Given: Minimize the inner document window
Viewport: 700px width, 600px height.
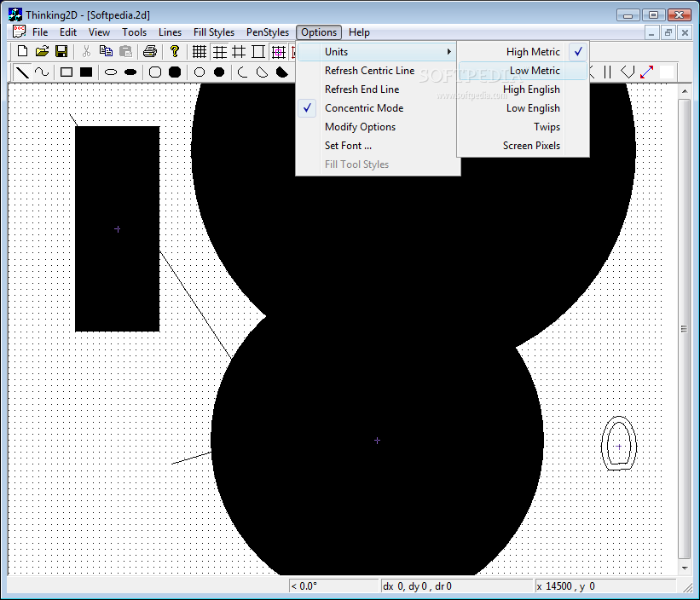Looking at the screenshot, I should coord(651,32).
